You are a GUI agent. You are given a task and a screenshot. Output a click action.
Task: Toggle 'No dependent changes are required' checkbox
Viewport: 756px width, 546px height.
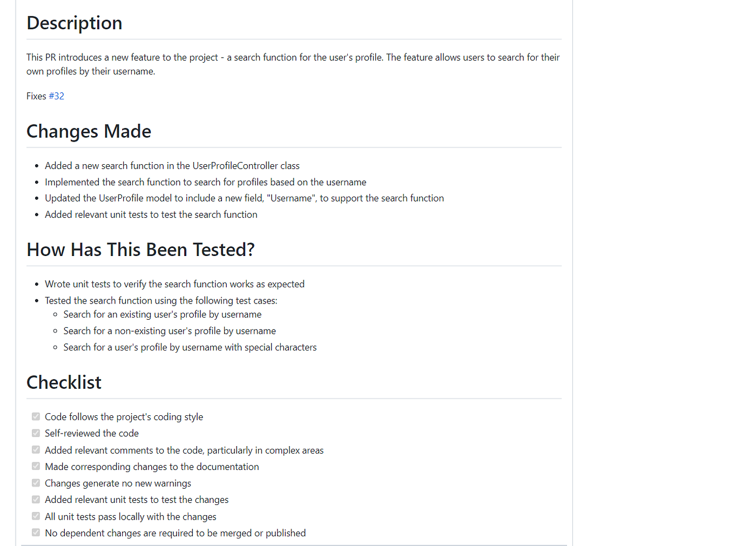point(36,532)
